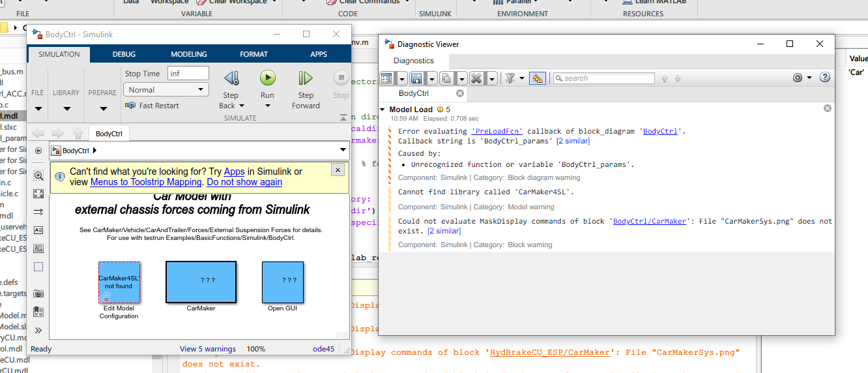868x373 pixels.
Task: Open the Menus to Toolstrip Mapping link
Action: point(147,182)
